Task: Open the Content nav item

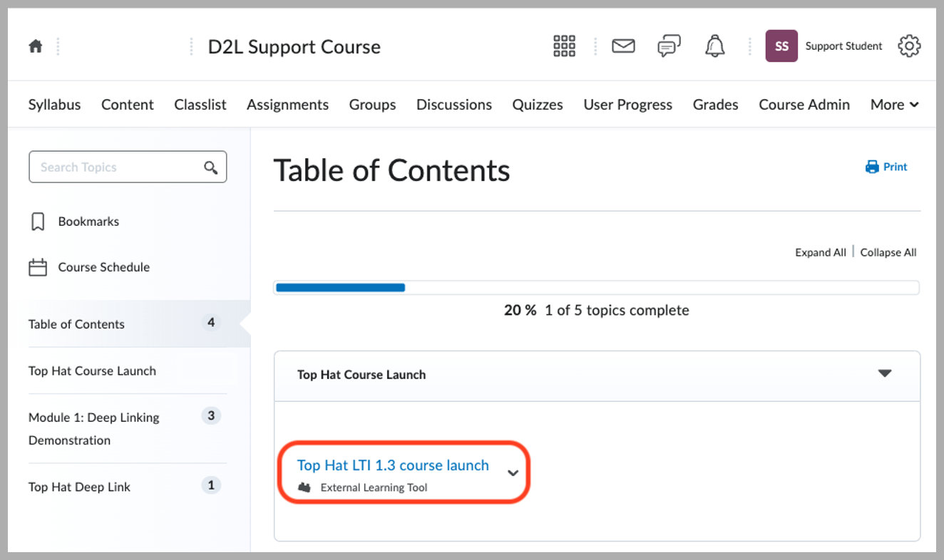Action: click(x=128, y=105)
